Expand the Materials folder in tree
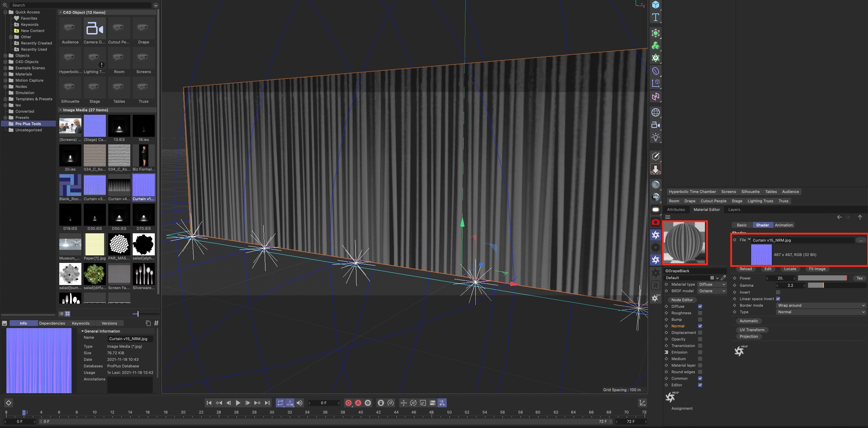Image resolution: width=868 pixels, height=428 pixels. pyautogui.click(x=6, y=74)
